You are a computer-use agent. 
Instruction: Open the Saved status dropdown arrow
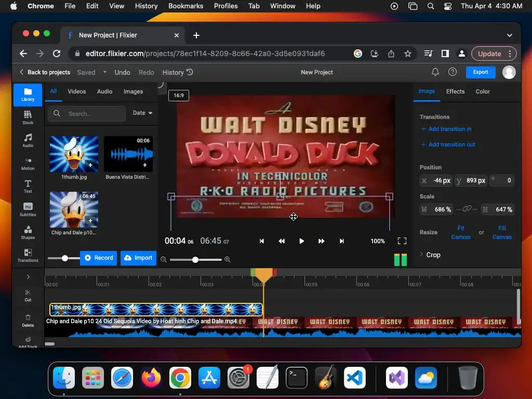[x=105, y=72]
